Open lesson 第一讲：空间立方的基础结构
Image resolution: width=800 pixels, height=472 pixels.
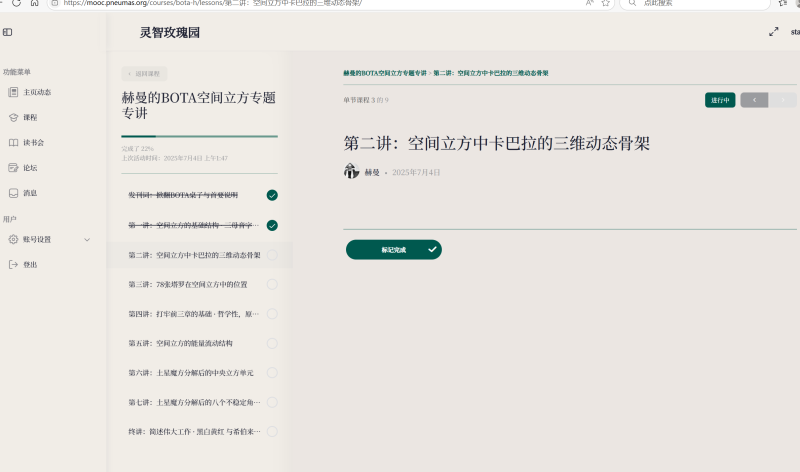click(193, 225)
